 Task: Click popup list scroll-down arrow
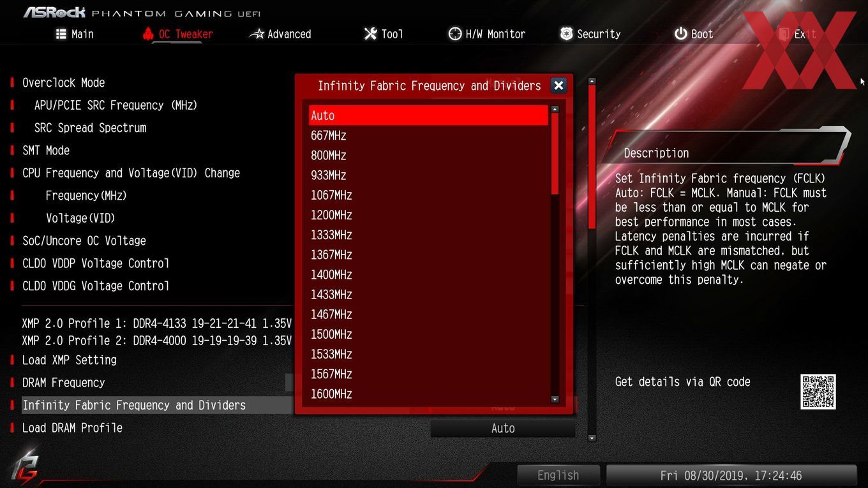pos(555,399)
